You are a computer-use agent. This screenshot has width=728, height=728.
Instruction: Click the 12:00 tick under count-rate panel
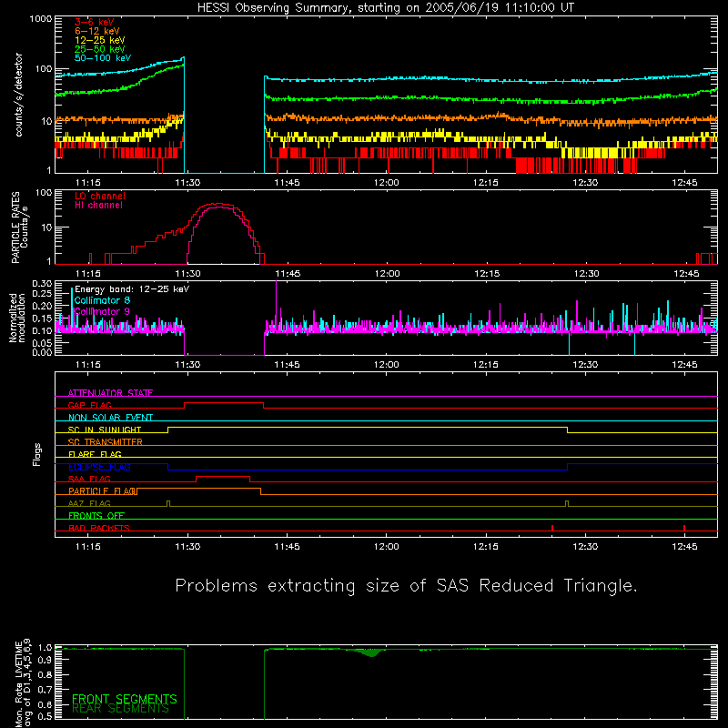[x=386, y=183]
